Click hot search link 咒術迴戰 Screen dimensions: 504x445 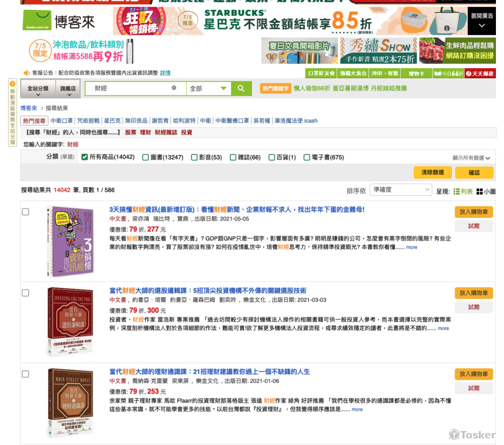[88, 121]
